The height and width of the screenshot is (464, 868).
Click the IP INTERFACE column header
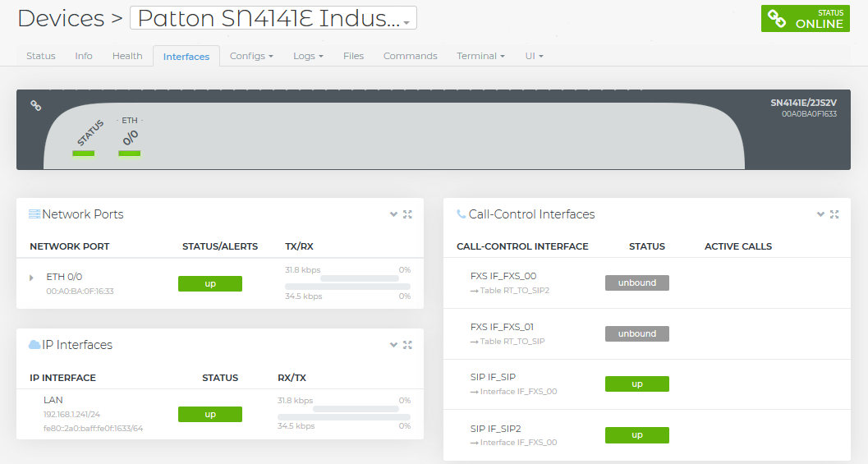62,378
